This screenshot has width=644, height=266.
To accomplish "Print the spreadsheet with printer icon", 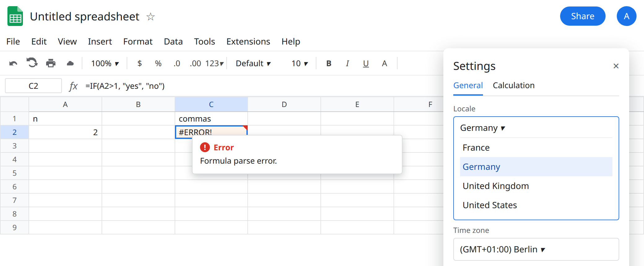I will [x=51, y=63].
